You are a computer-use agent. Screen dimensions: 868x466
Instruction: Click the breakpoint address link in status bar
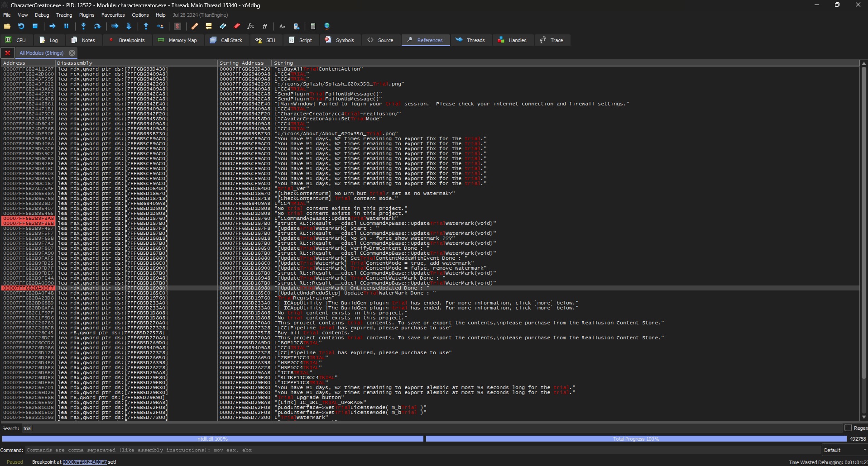click(x=85, y=462)
